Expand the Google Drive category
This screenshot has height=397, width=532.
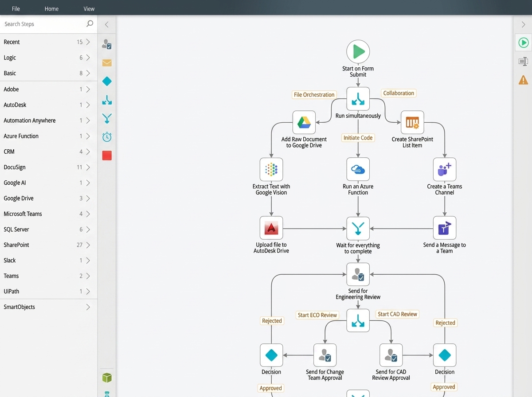click(49, 198)
